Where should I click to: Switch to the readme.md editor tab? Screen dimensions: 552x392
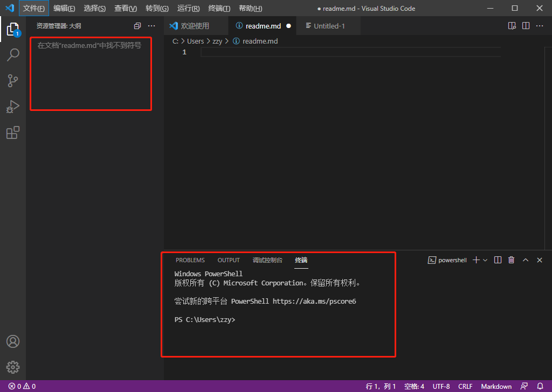(263, 26)
